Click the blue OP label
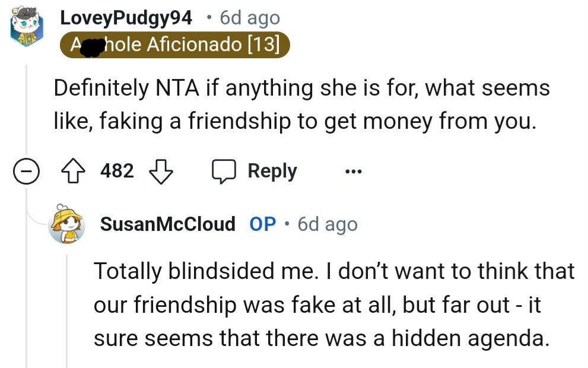 point(262,224)
